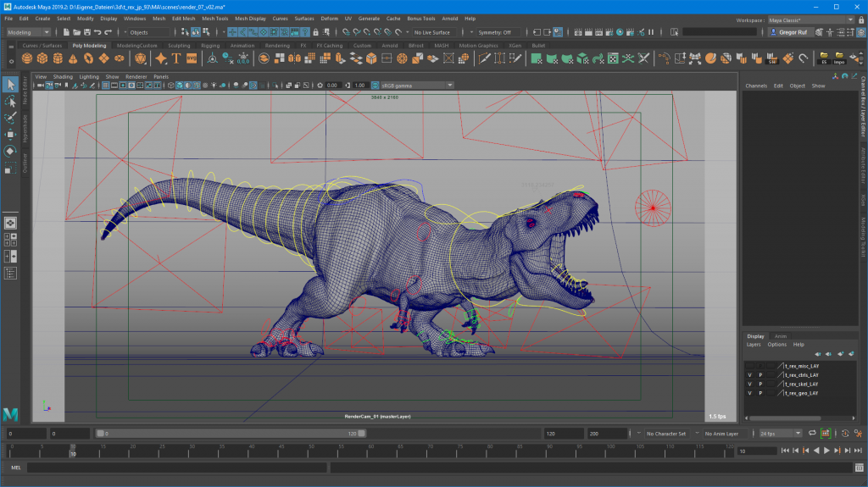Open the Script Editor icon
The height and width of the screenshot is (487, 868).
[x=860, y=468]
